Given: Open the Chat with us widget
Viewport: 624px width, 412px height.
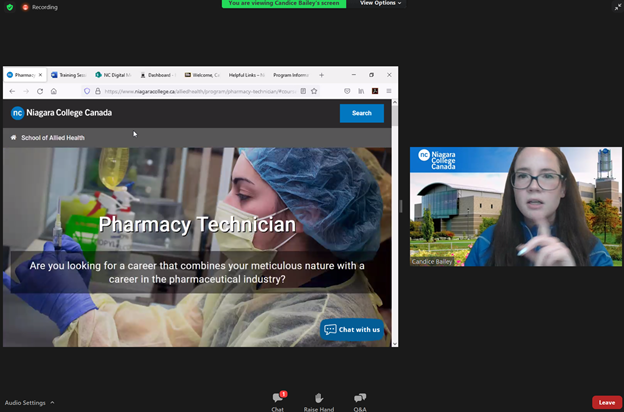Looking at the screenshot, I should pyautogui.click(x=352, y=330).
